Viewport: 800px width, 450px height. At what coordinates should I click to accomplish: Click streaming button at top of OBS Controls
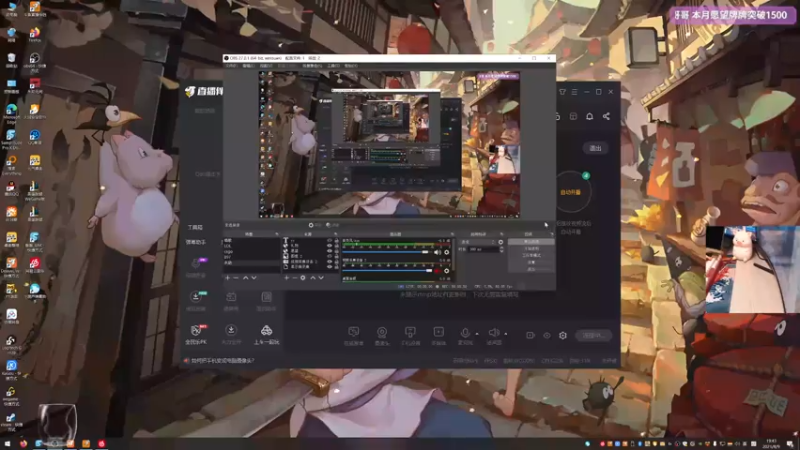click(531, 242)
